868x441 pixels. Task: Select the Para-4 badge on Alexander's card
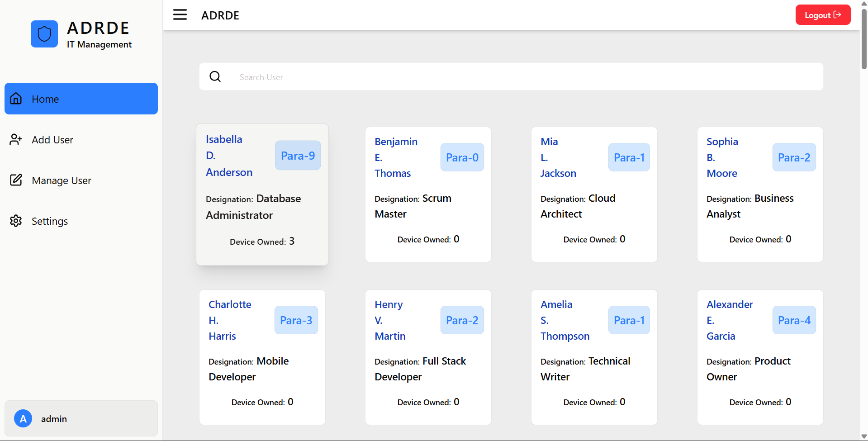click(x=794, y=320)
